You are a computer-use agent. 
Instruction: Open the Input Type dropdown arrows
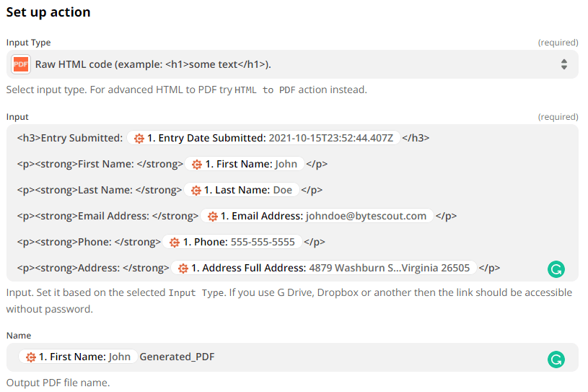[x=563, y=64]
